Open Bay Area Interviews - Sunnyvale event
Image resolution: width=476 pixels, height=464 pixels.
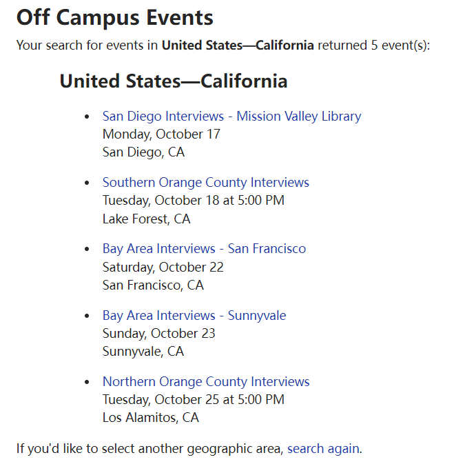pyautogui.click(x=194, y=315)
